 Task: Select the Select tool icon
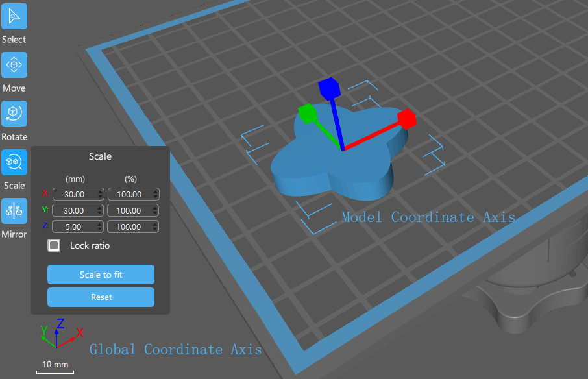pyautogui.click(x=14, y=16)
